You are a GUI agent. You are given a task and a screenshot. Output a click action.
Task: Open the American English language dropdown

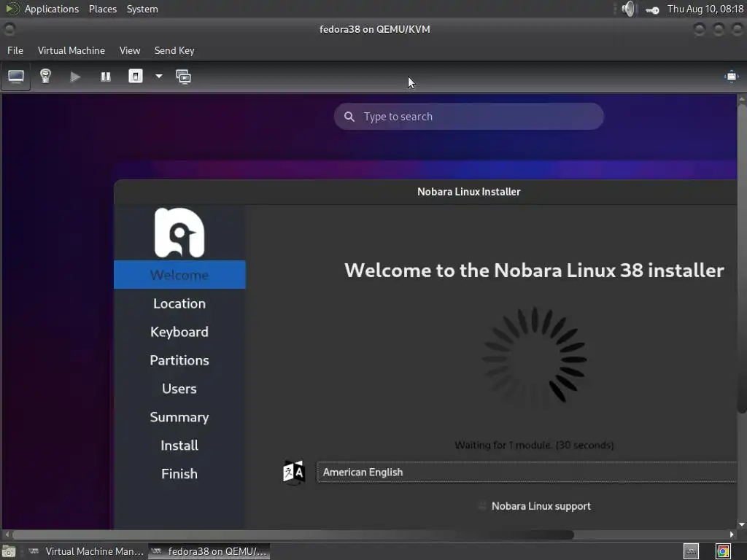(x=527, y=472)
